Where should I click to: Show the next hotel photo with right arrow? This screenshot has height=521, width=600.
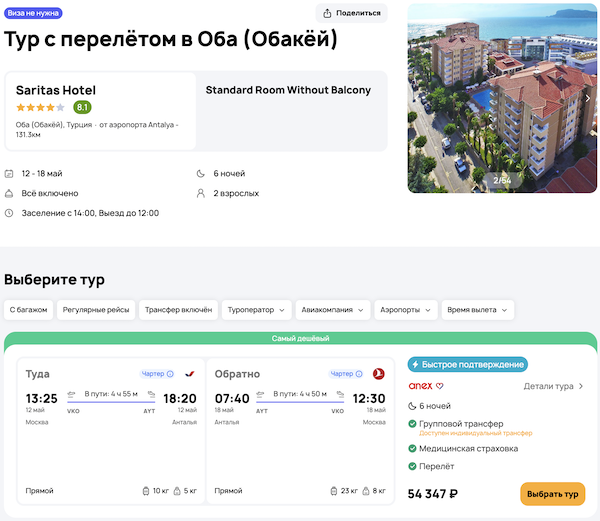[x=588, y=98]
